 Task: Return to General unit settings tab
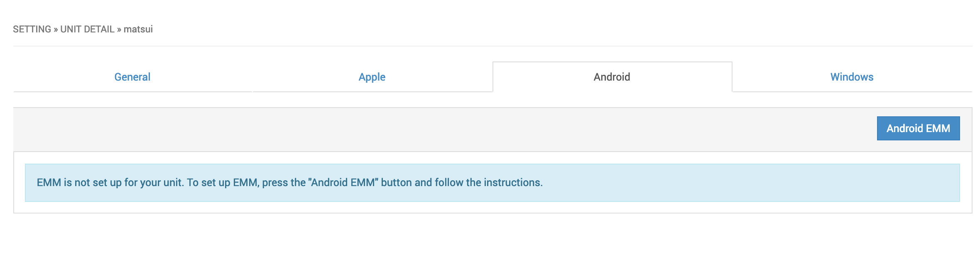132,77
